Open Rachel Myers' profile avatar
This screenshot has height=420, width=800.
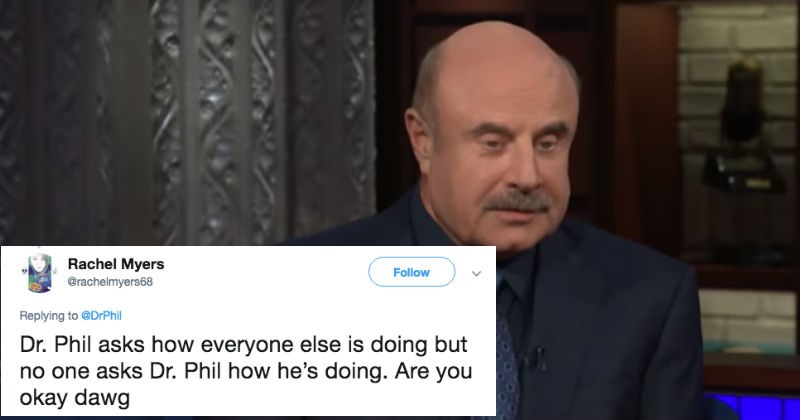40,273
